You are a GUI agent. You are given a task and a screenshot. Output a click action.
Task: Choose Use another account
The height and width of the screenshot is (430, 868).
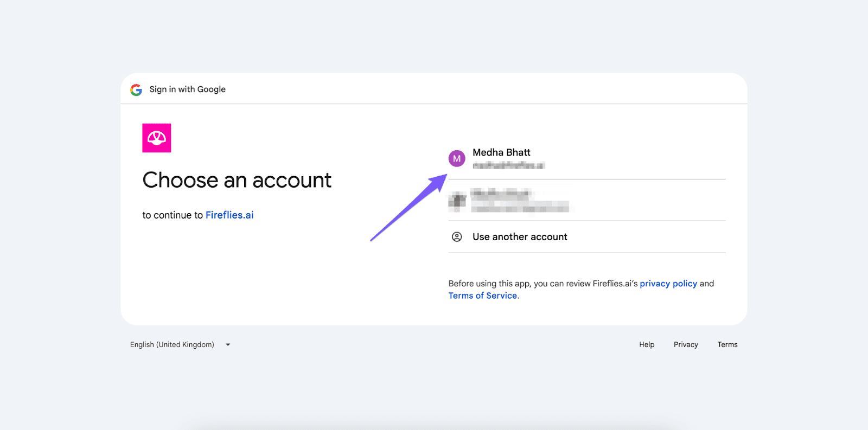pos(587,237)
